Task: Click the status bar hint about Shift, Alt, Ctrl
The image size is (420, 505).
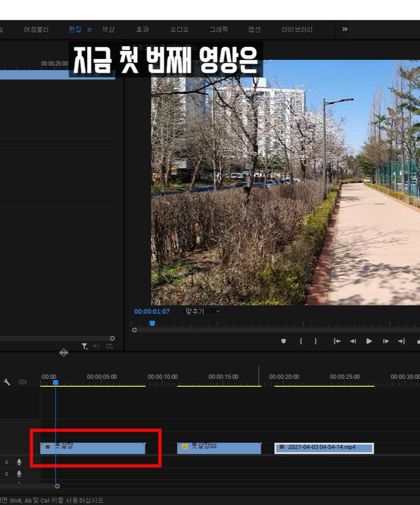Action: [52, 500]
